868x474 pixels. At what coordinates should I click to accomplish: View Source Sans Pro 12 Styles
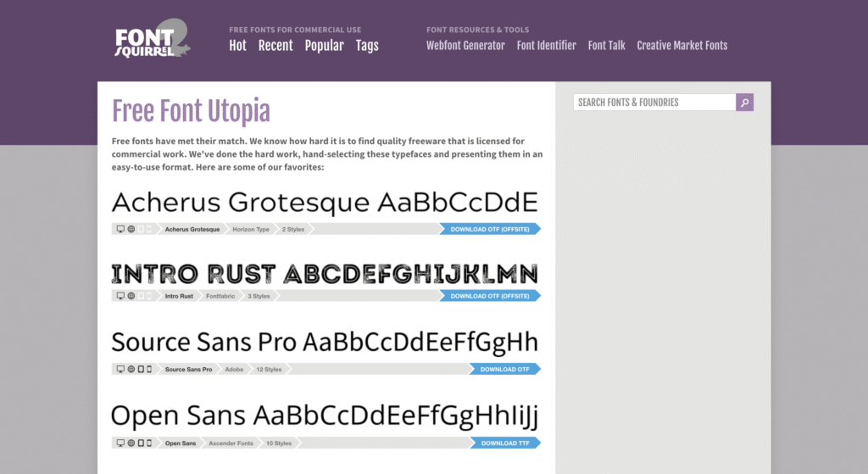coord(269,370)
